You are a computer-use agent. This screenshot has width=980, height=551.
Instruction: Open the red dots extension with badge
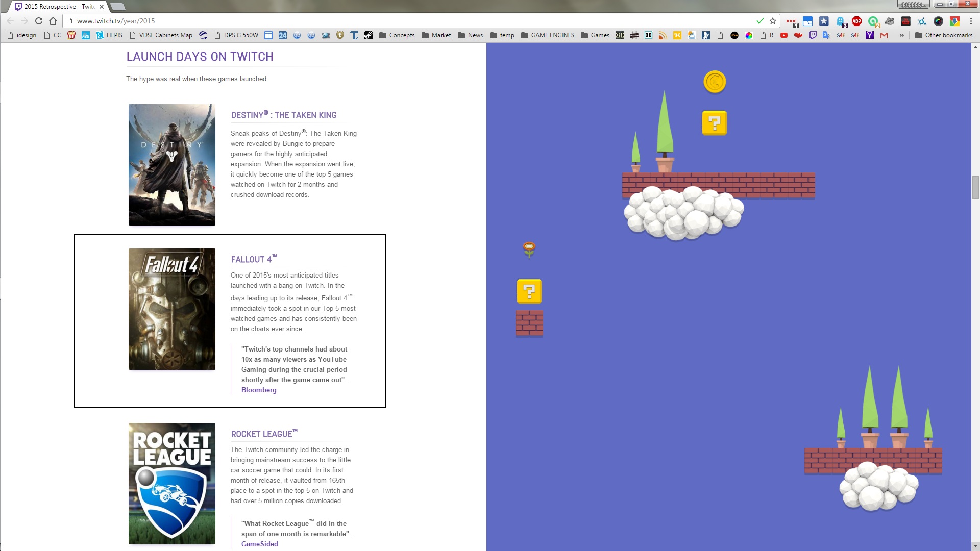(792, 22)
